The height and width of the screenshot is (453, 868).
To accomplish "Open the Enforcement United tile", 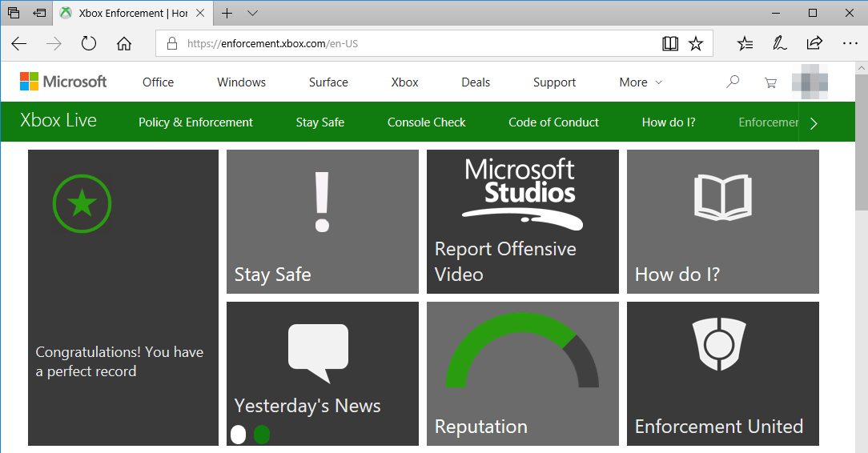I will click(723, 374).
